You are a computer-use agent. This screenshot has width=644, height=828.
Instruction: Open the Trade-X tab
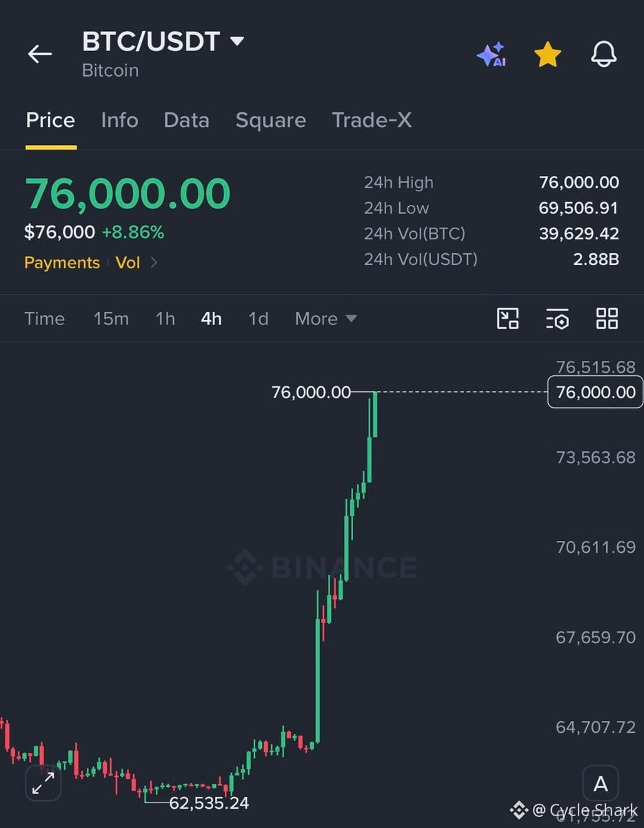[x=372, y=120]
